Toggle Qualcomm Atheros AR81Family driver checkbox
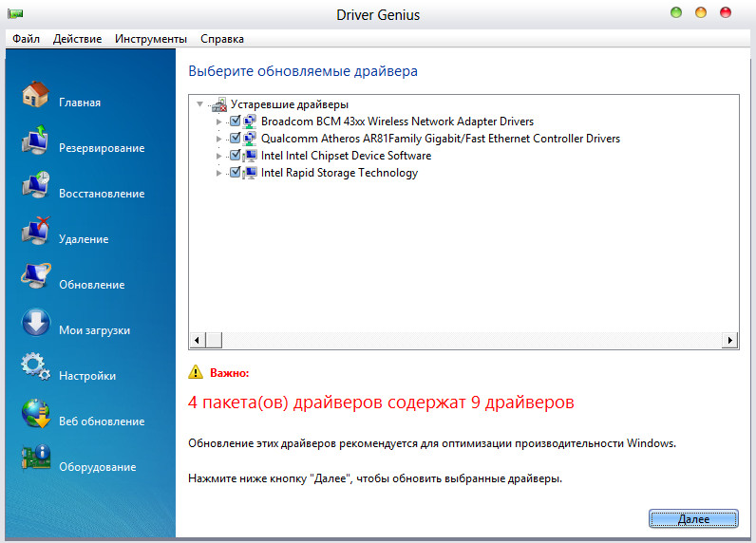 pos(236,139)
